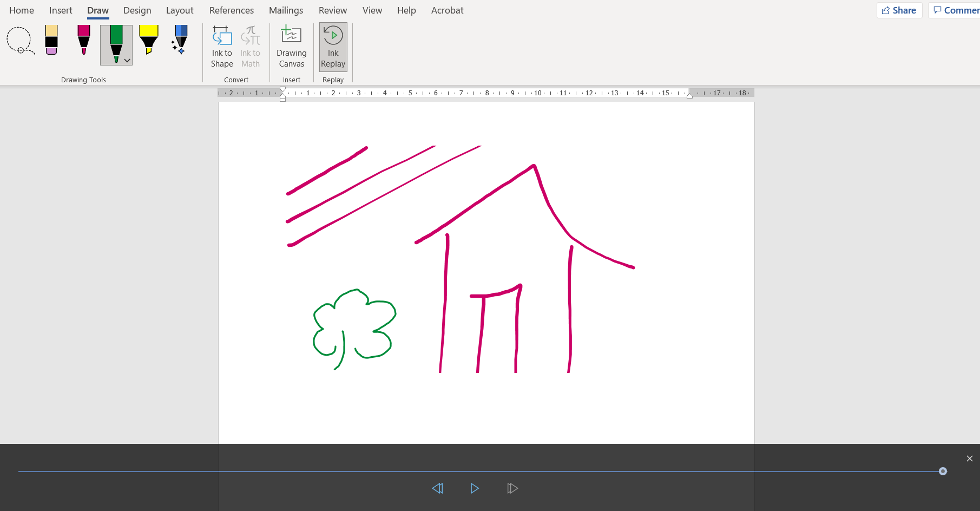980x511 pixels.
Task: Open the Drawing Canvas tool
Action: point(291,46)
